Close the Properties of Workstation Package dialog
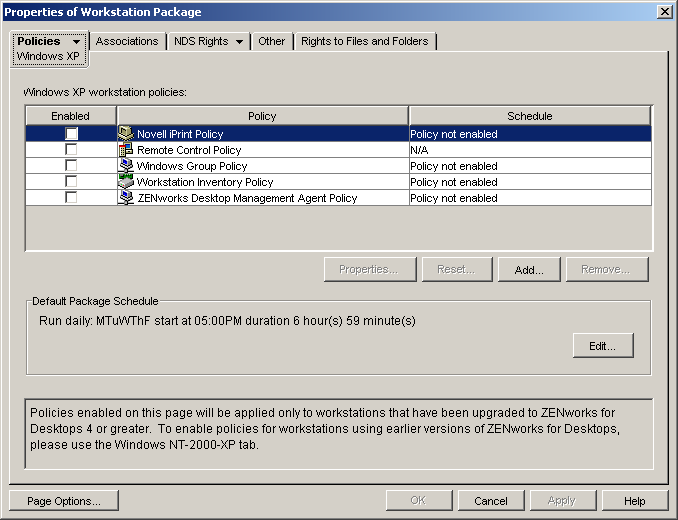The height and width of the screenshot is (520, 678). pyautogui.click(x=664, y=12)
